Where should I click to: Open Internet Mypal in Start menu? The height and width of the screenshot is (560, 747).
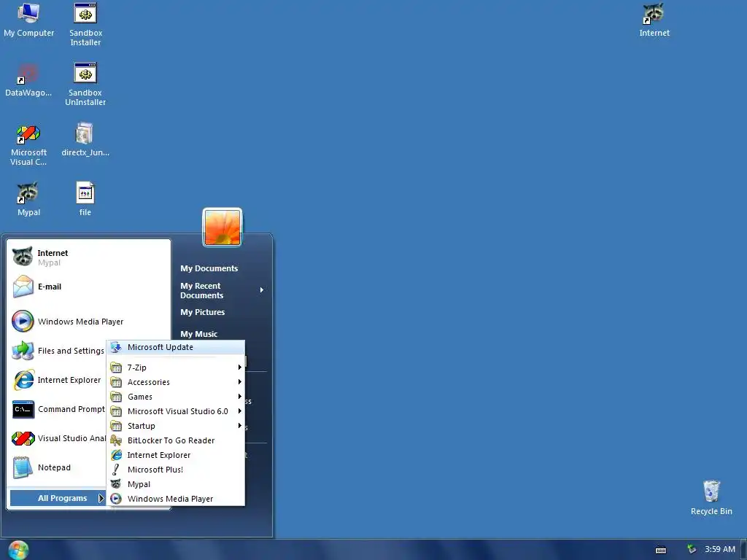pos(89,257)
